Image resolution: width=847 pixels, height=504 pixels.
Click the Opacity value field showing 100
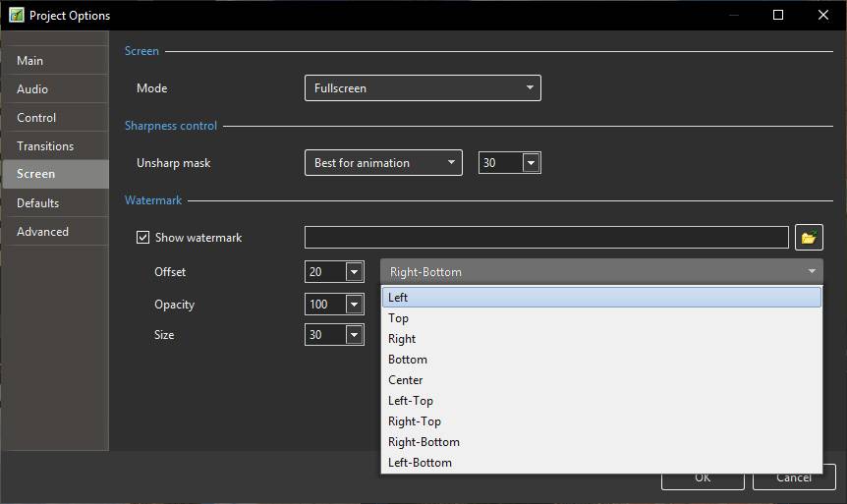pyautogui.click(x=325, y=305)
